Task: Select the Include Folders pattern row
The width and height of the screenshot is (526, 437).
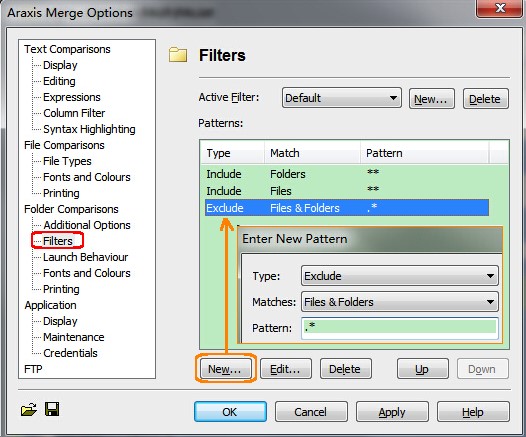Action: click(347, 174)
